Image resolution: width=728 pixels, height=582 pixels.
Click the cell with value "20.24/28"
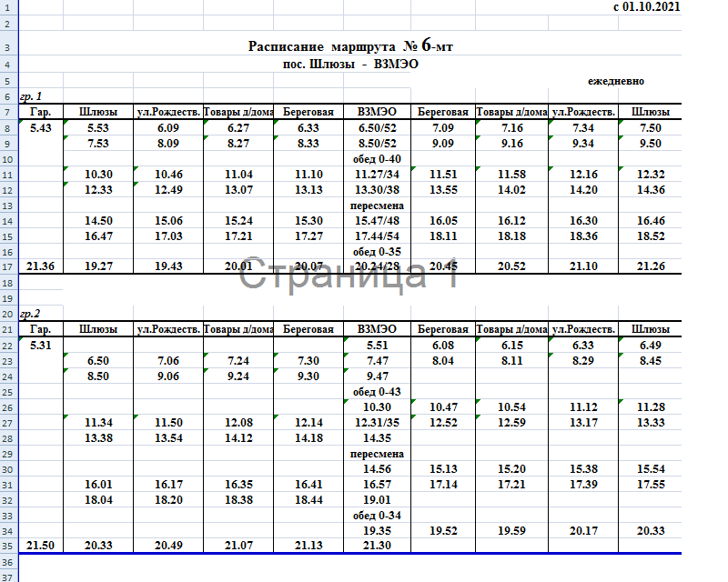[x=377, y=266]
